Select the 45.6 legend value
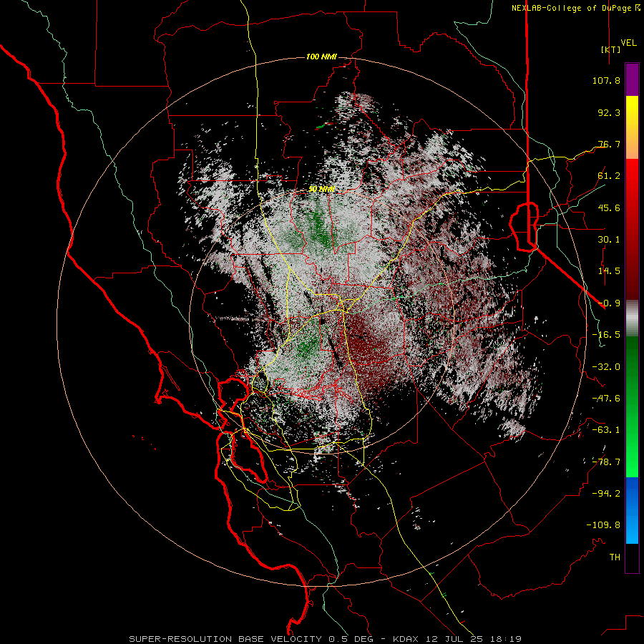Screen dimensions: 644x644 [609, 208]
